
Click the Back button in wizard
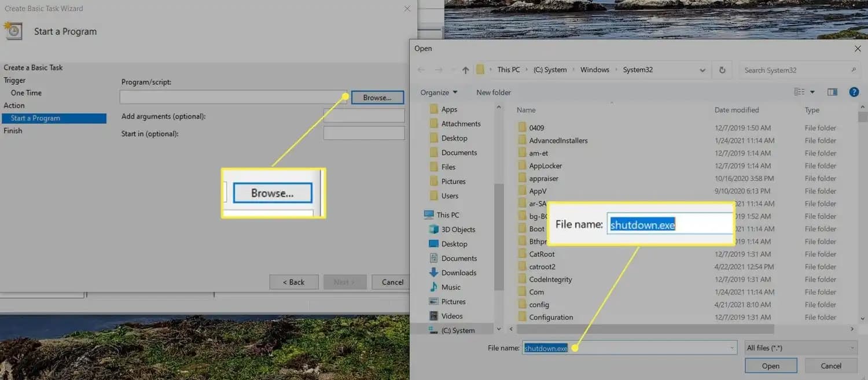(293, 282)
